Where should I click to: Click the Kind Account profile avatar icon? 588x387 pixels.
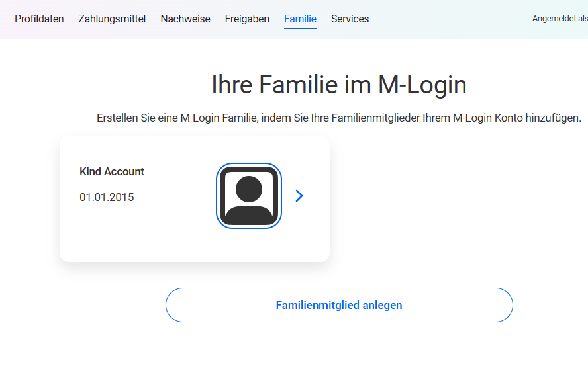pyautogui.click(x=249, y=195)
